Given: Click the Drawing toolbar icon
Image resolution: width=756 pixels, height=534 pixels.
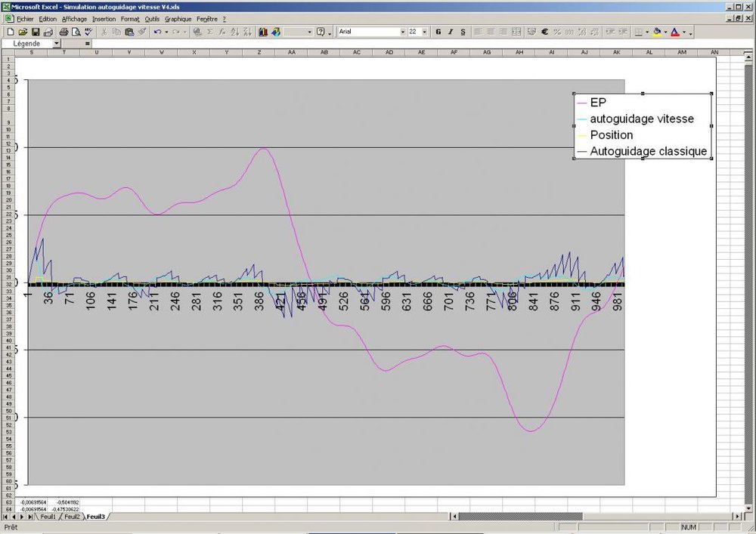Looking at the screenshot, I should 276,32.
